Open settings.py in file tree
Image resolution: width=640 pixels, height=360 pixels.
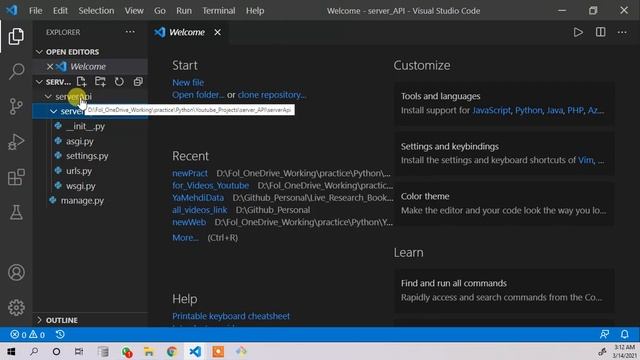[87, 156]
